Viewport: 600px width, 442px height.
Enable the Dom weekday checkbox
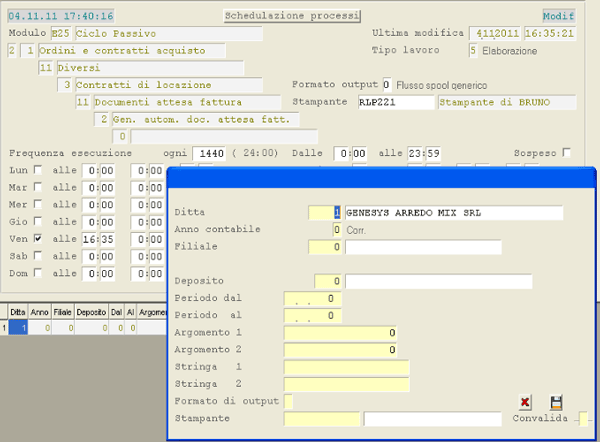tap(38, 273)
